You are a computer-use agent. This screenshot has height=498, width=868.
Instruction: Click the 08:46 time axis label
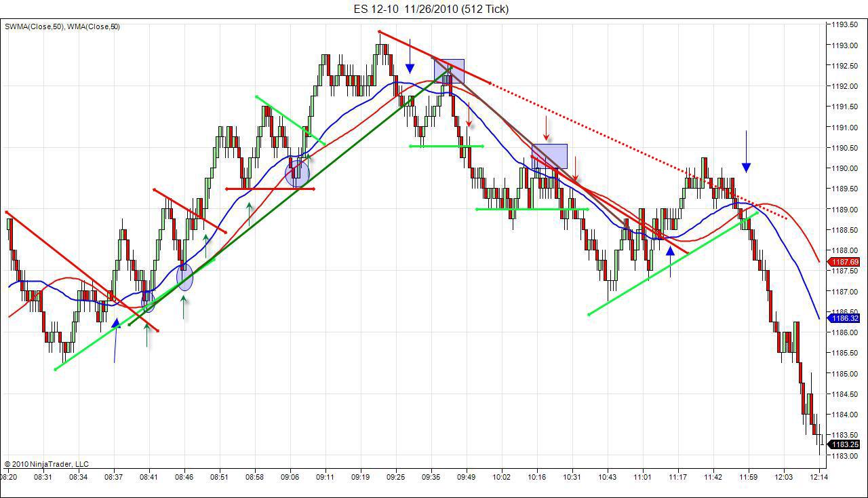(184, 477)
